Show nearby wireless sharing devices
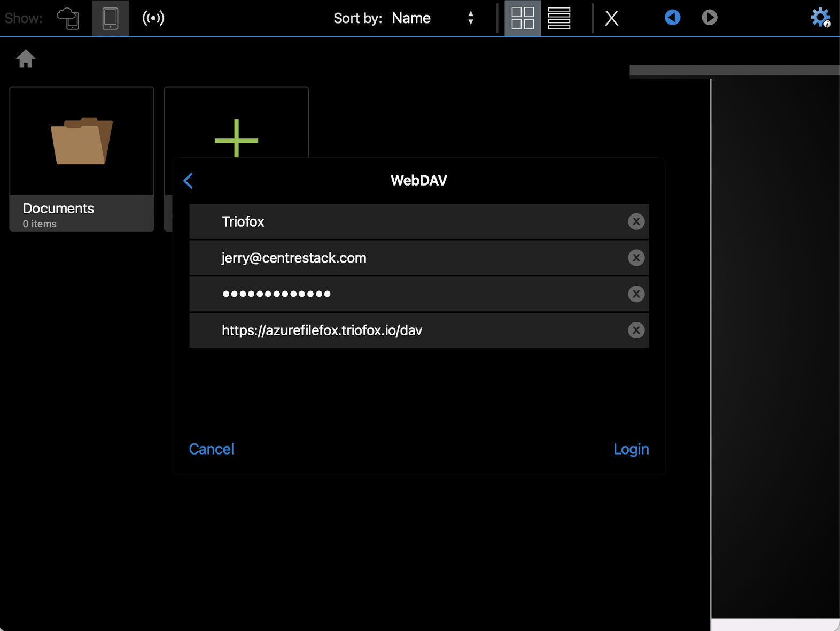 (x=153, y=18)
